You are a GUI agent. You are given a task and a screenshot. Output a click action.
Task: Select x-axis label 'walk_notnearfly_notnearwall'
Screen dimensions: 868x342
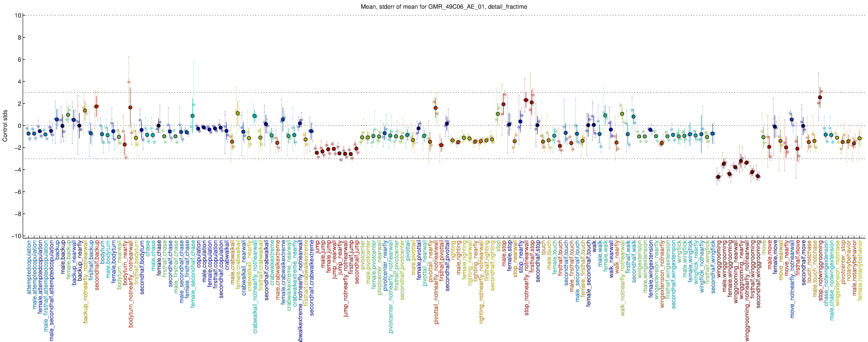coord(623,278)
